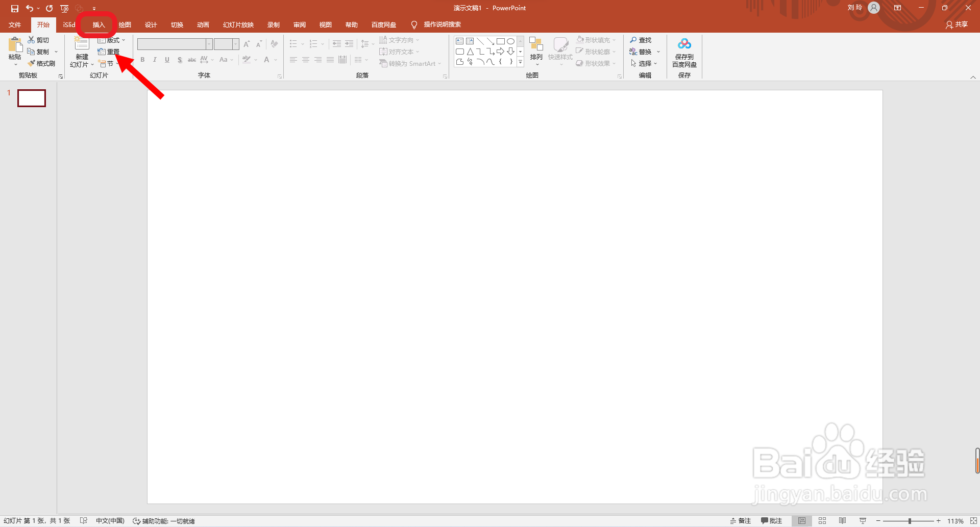This screenshot has width=980, height=527.
Task: Open the File 文件 menu
Action: tap(15, 24)
